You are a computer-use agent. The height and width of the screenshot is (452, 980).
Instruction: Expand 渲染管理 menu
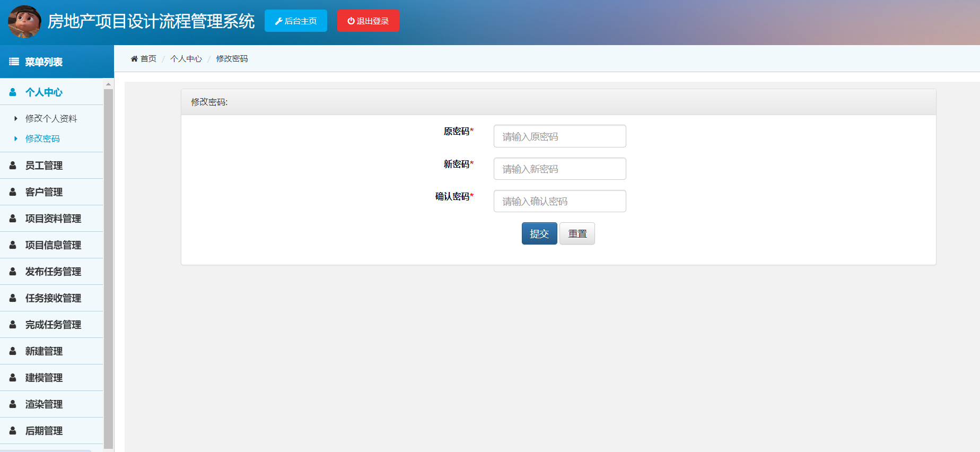[x=52, y=404]
